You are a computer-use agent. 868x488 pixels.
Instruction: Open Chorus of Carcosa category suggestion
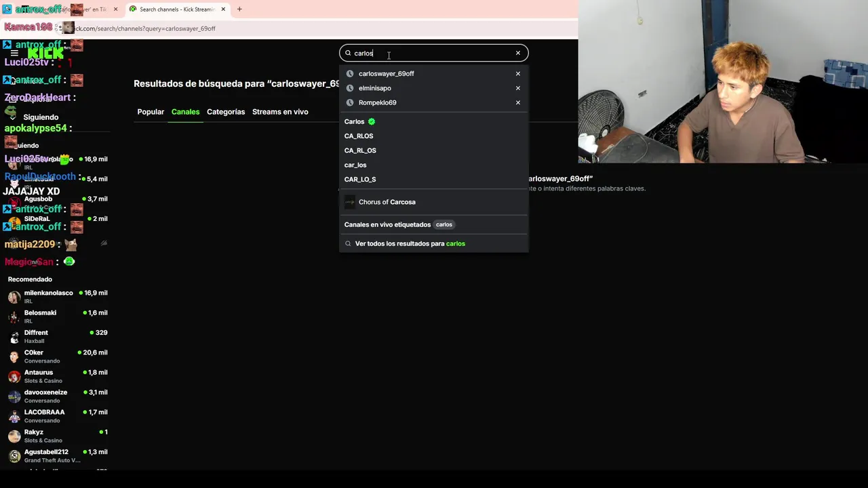coord(434,202)
